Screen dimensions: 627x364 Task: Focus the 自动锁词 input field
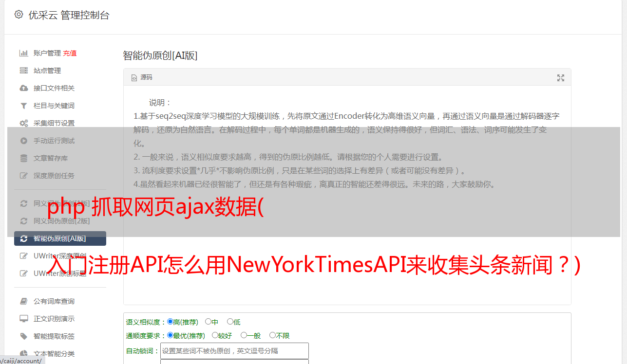tap(234, 351)
